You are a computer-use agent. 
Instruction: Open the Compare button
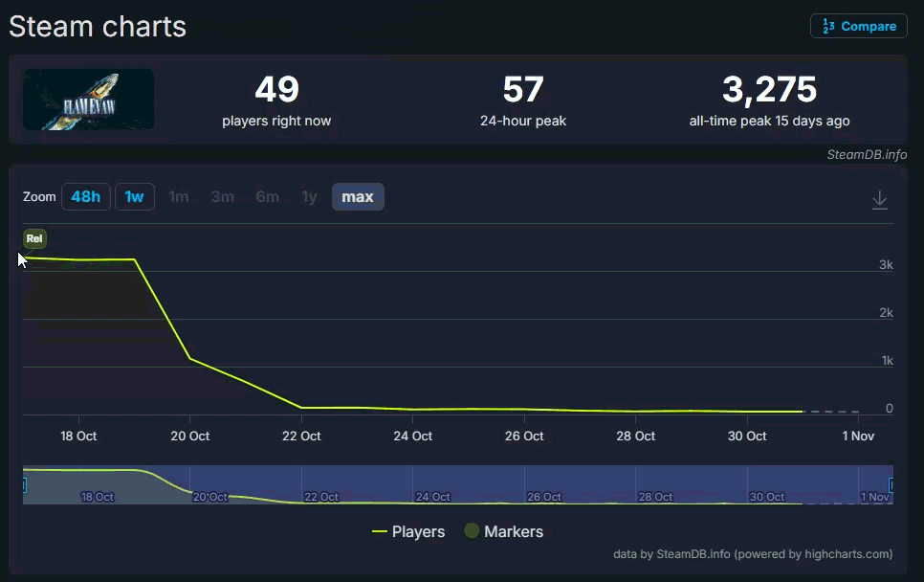pos(859,26)
